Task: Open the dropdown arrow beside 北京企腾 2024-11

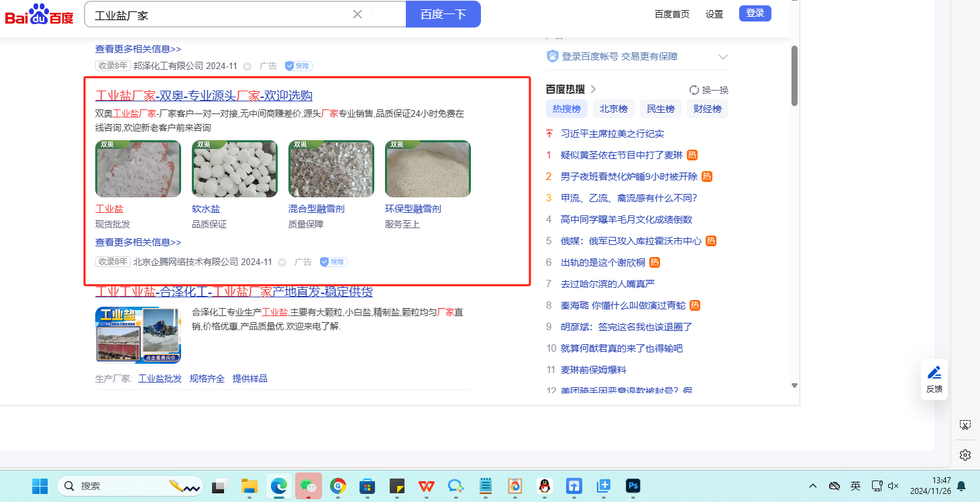Action: pos(282,262)
